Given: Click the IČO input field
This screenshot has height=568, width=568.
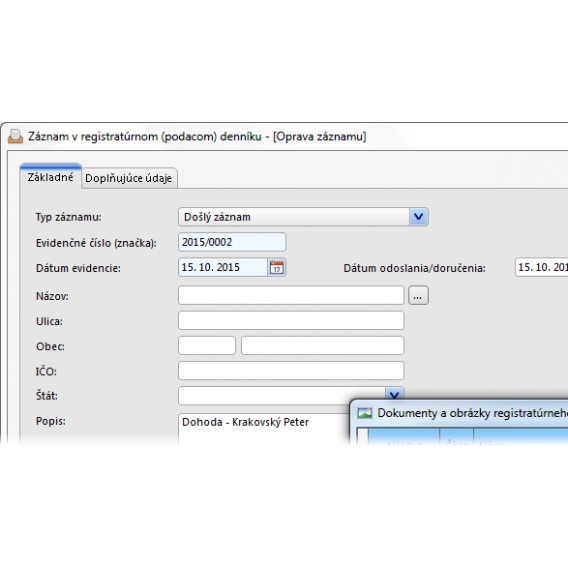Looking at the screenshot, I should pos(291,371).
